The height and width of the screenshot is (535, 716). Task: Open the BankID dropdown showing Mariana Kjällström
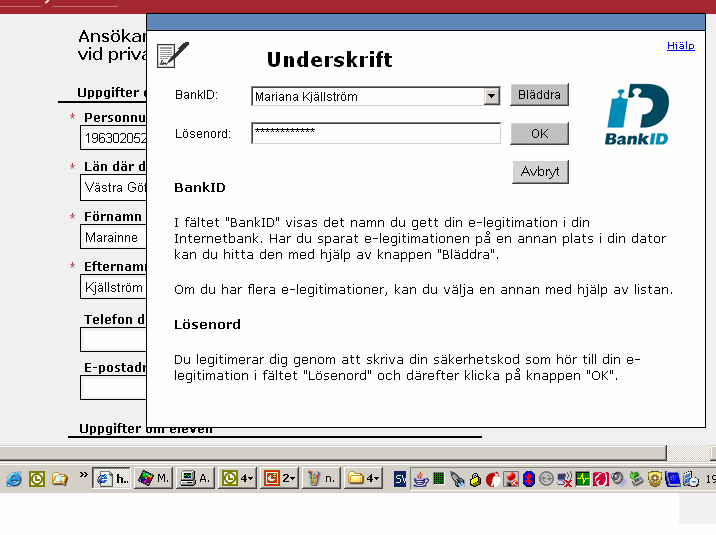pos(491,96)
